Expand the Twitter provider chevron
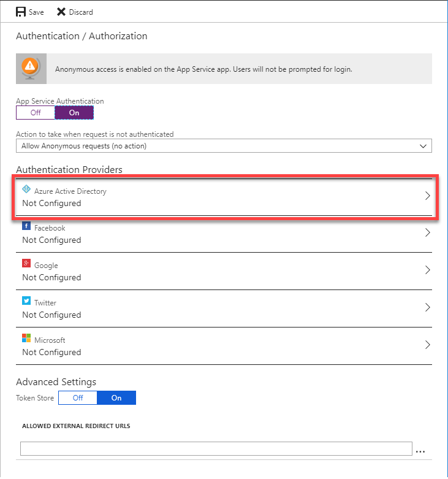The width and height of the screenshot is (448, 479). point(427,307)
